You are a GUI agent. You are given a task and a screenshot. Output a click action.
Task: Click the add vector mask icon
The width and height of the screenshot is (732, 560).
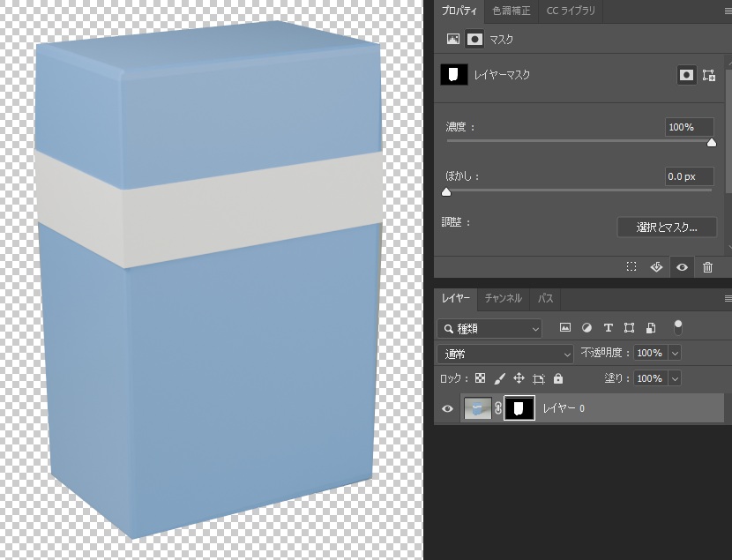pyautogui.click(x=709, y=75)
